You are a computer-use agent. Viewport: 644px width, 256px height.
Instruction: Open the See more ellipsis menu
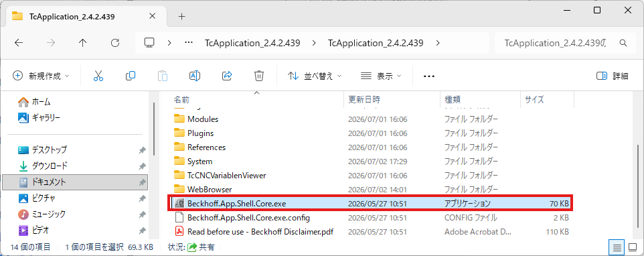coord(429,76)
